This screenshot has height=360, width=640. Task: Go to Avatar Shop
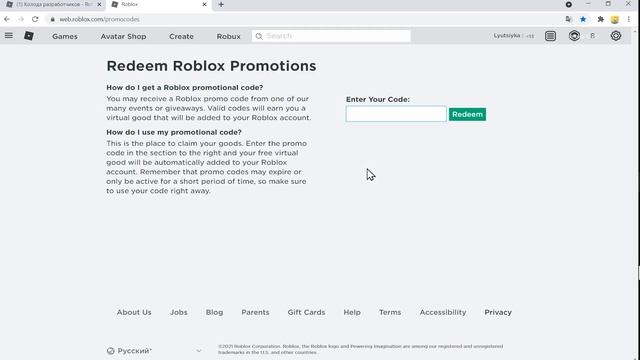123,36
